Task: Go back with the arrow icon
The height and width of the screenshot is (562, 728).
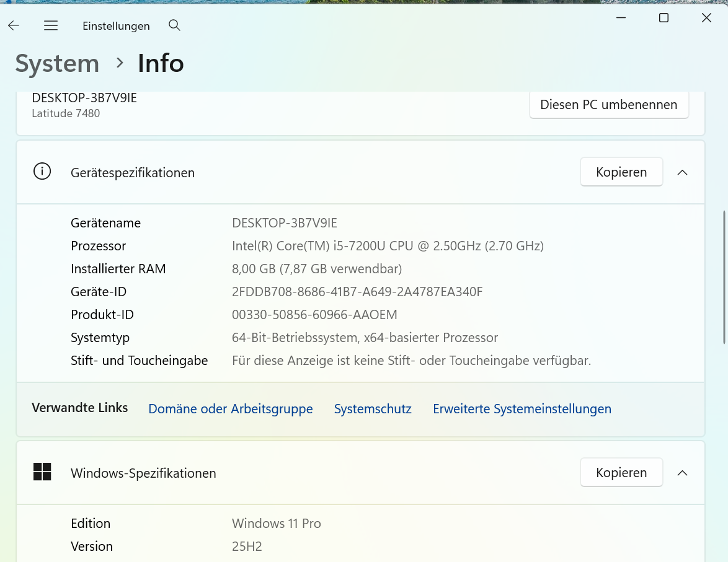Action: 14,25
